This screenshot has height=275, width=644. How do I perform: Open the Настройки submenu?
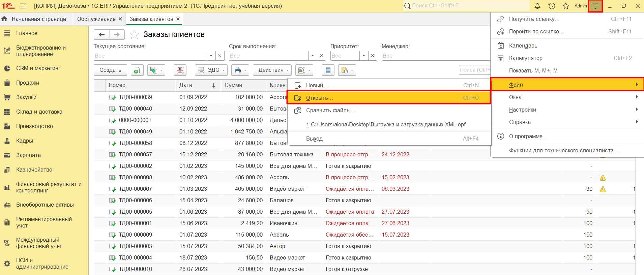coord(567,110)
